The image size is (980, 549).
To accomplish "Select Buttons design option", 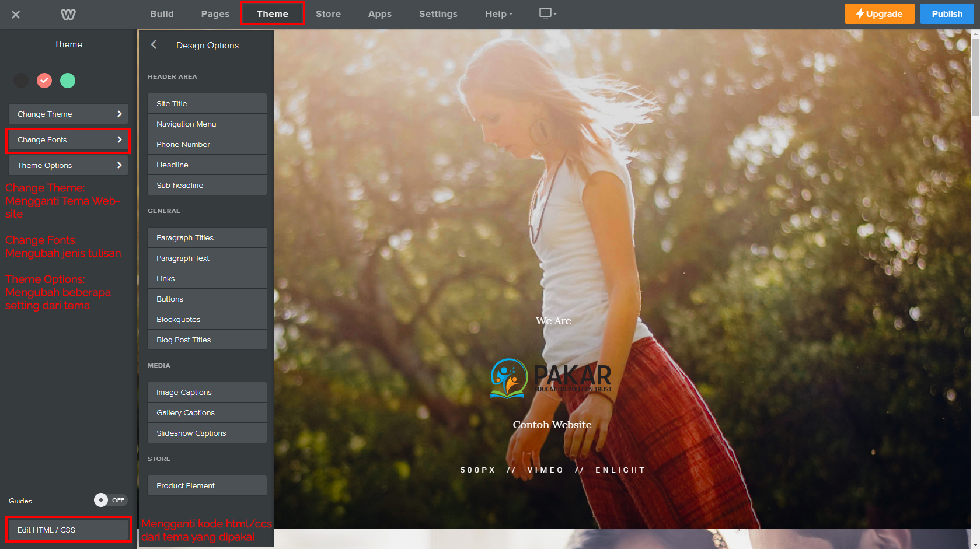I will click(207, 299).
